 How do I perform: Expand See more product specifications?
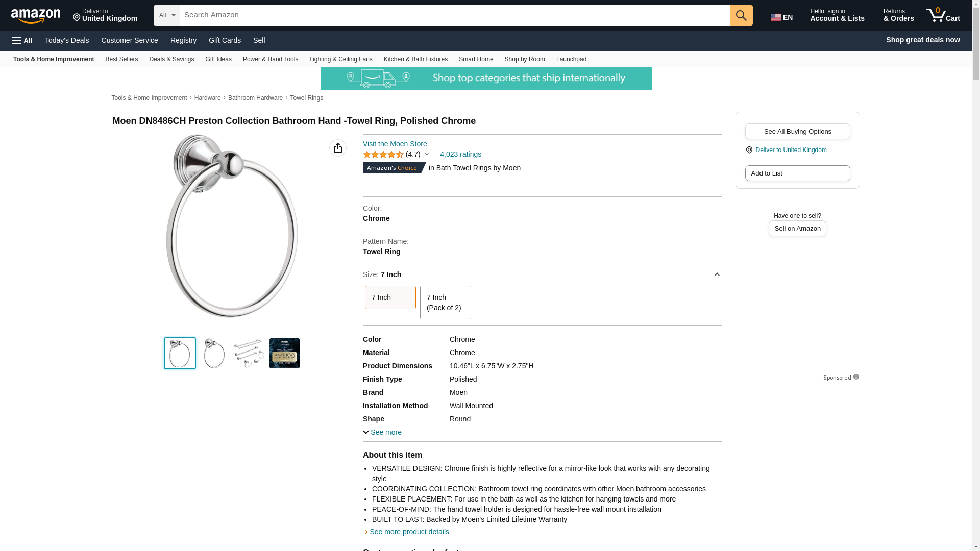[x=382, y=432]
